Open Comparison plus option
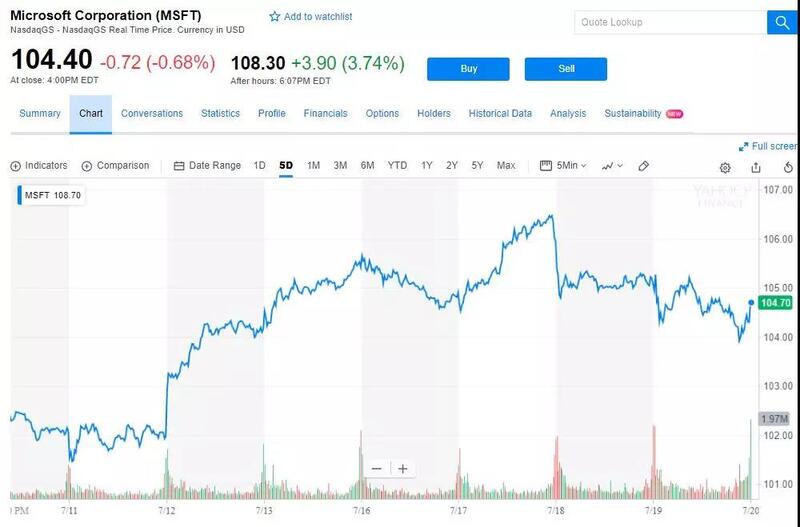The width and height of the screenshot is (800, 527). (x=87, y=166)
